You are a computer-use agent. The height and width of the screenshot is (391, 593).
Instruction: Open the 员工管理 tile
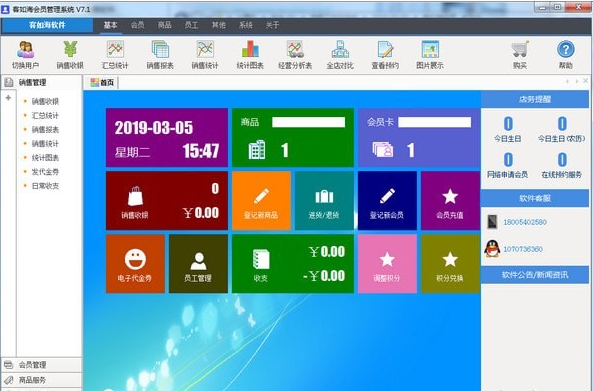198,264
